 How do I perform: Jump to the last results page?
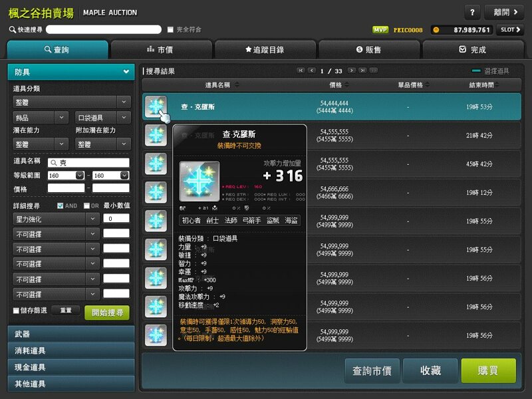(x=362, y=70)
